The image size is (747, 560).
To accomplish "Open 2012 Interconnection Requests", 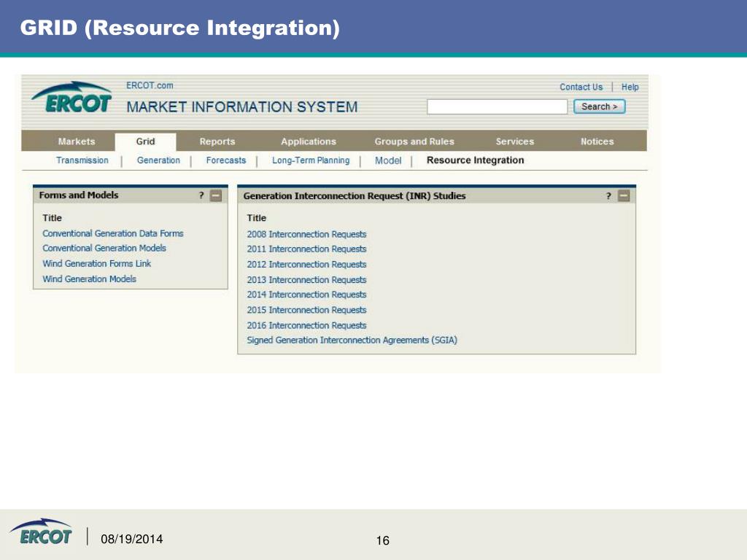I will pyautogui.click(x=307, y=264).
